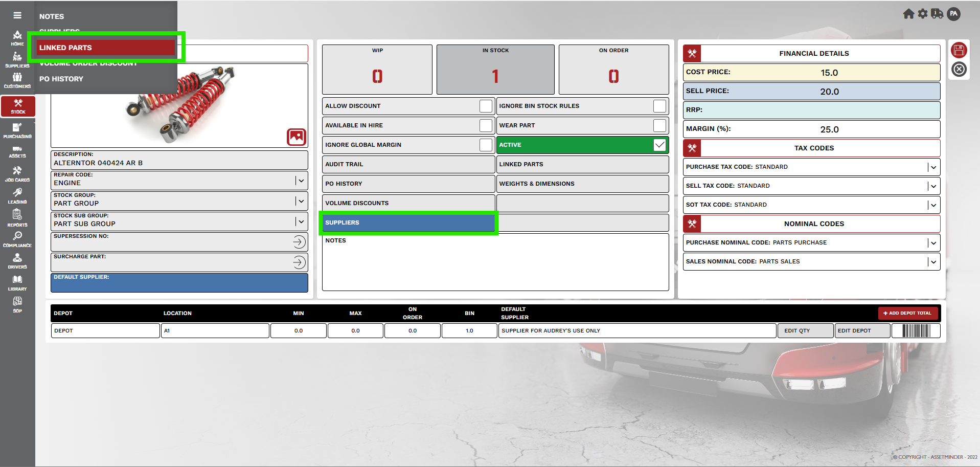Open the Purchase Tax Code dropdown
Screen dimensions: 980x467
933,167
